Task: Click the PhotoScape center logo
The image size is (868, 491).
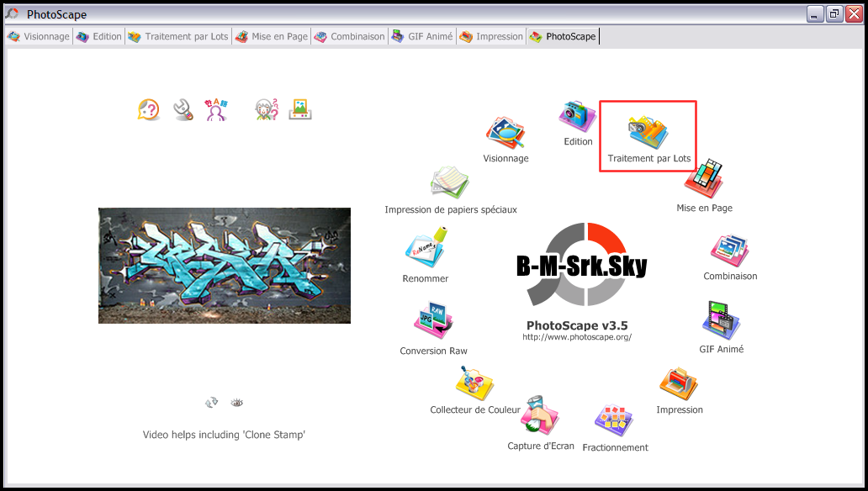Action: pyautogui.click(x=582, y=265)
